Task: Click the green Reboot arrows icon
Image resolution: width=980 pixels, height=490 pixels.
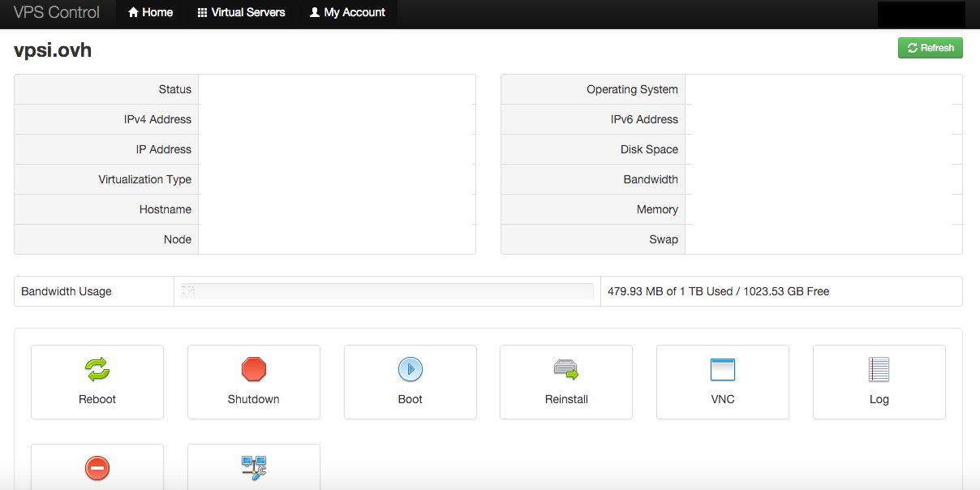Action: (x=97, y=370)
